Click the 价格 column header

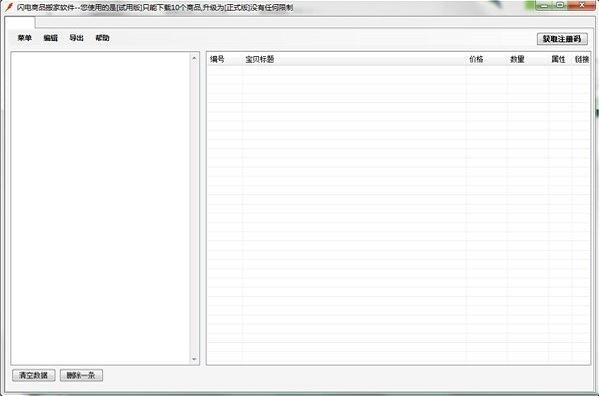click(476, 59)
